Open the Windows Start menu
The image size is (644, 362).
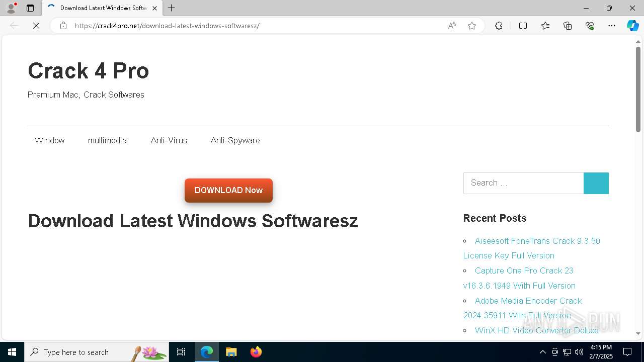tap(12, 352)
